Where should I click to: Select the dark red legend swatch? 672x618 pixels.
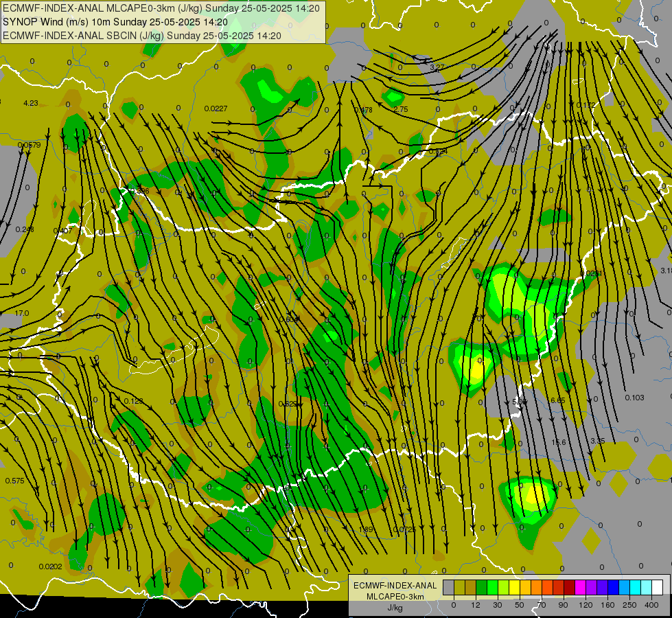tap(570, 588)
